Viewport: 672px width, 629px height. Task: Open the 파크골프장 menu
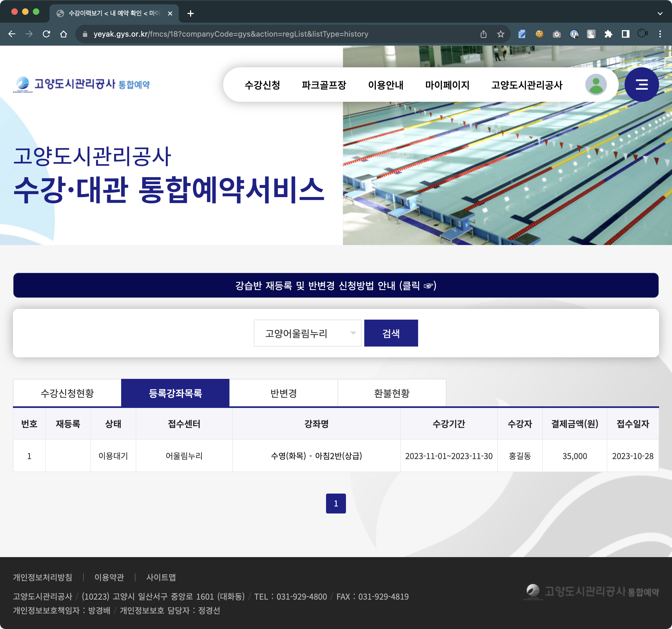coord(324,85)
